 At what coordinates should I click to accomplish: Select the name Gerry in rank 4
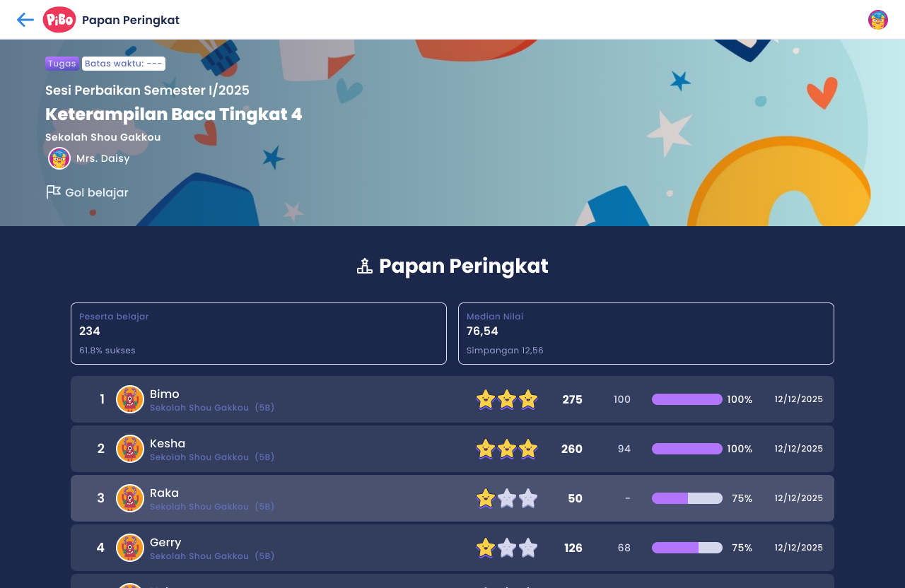tap(165, 542)
